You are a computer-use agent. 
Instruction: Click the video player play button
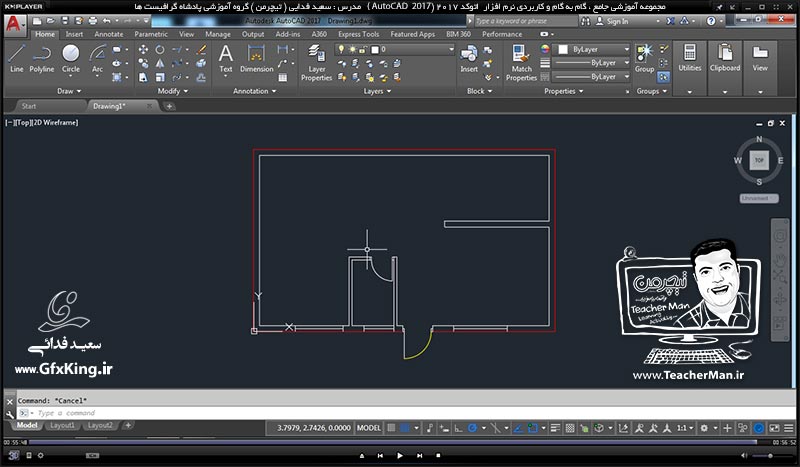pyautogui.click(x=399, y=455)
